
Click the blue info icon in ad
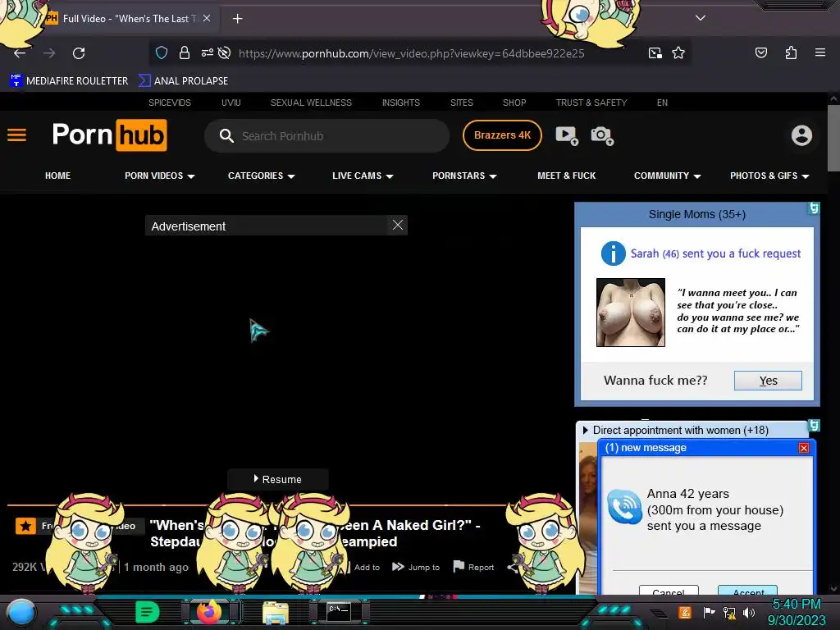click(x=613, y=253)
